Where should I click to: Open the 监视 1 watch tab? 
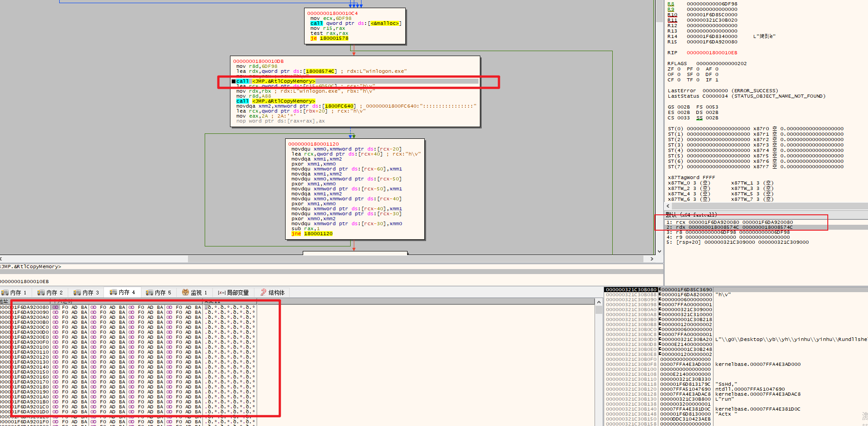194,293
